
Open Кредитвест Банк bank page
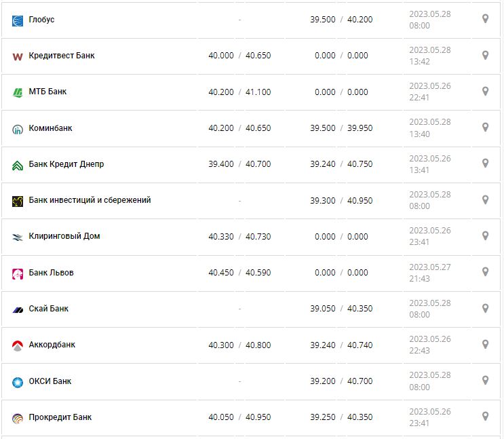(62, 56)
